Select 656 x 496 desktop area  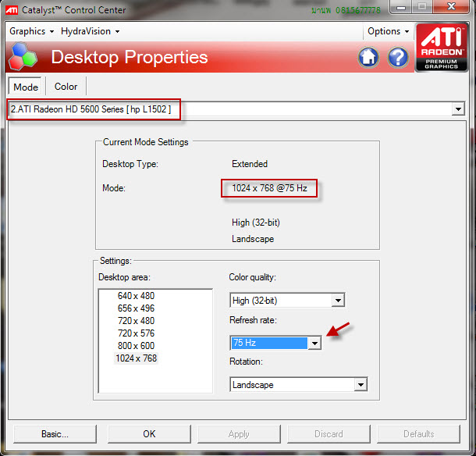[x=136, y=308]
